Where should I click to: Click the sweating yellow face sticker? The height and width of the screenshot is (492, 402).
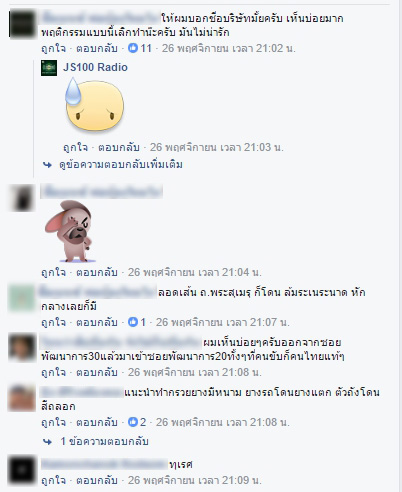pyautogui.click(x=94, y=104)
